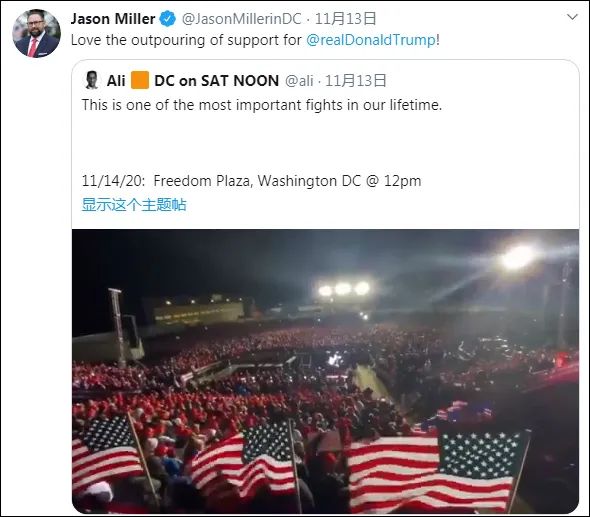Open Ali's small avatar in quoted tweet
This screenshot has height=517, width=590.
point(91,80)
